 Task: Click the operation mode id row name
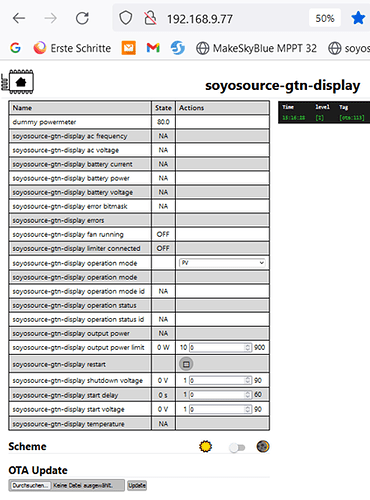click(x=79, y=291)
